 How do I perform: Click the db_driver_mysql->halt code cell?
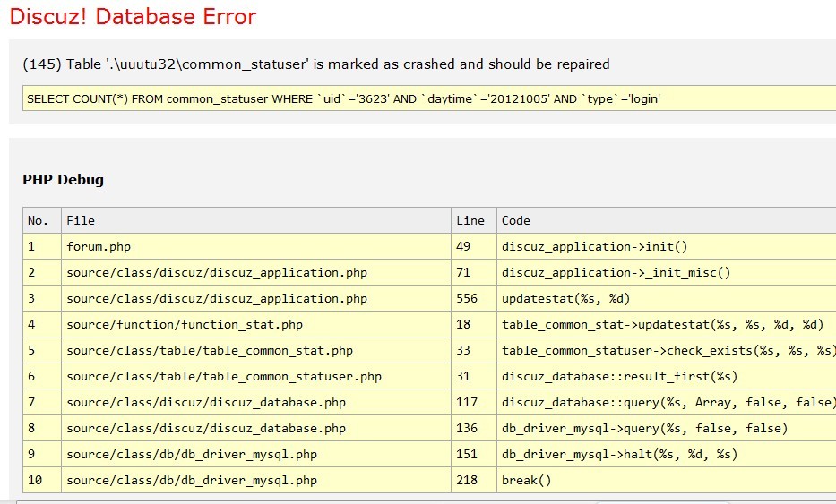tap(619, 454)
